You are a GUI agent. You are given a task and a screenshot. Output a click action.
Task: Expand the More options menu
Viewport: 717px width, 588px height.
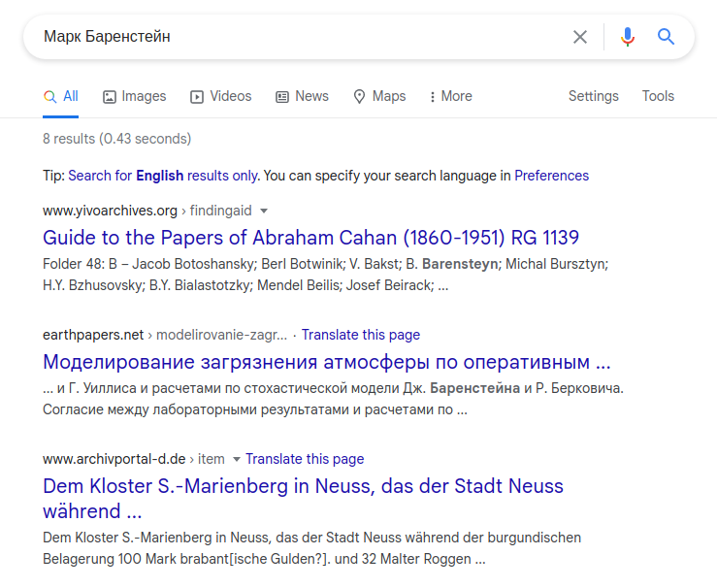tap(450, 96)
